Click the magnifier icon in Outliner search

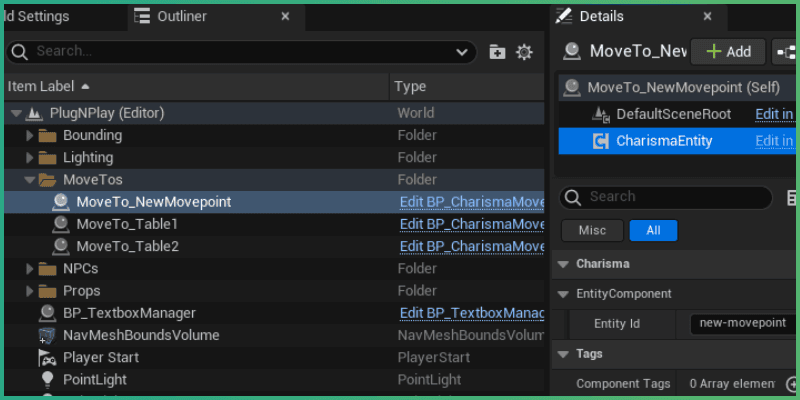19,52
